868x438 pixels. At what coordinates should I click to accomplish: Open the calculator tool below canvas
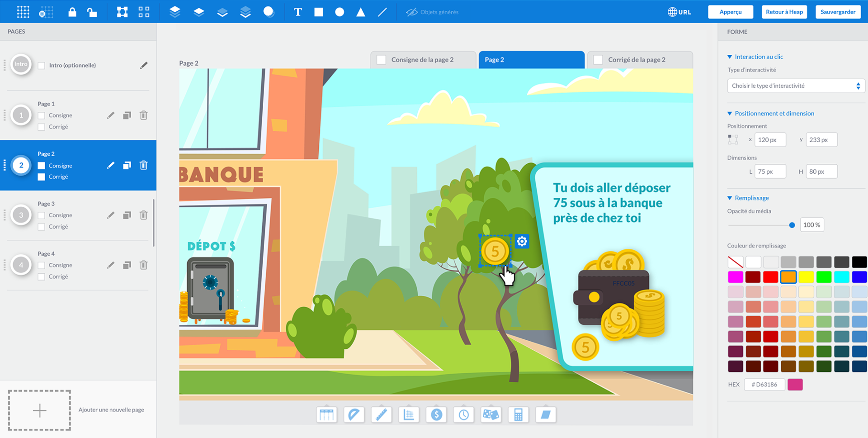518,414
